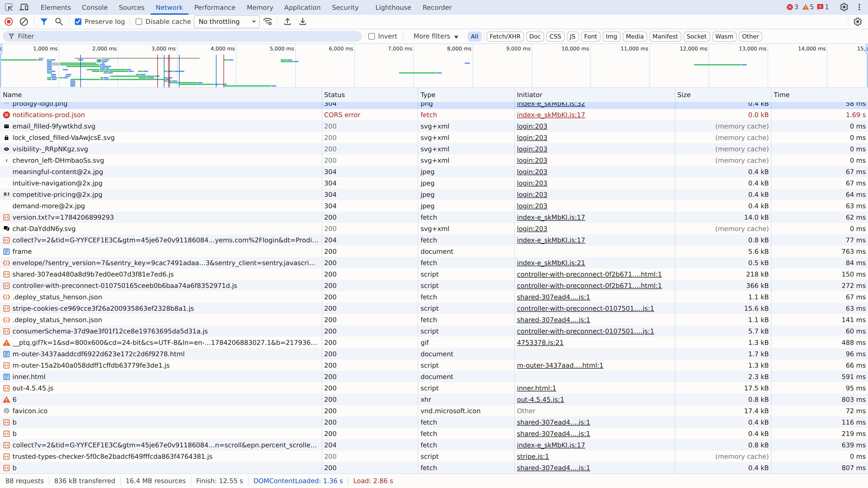Clear the network log
The image size is (868, 488).
pyautogui.click(x=24, y=22)
